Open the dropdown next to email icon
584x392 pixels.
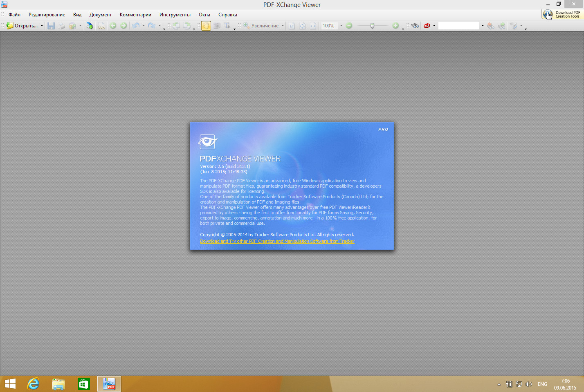coord(80,26)
